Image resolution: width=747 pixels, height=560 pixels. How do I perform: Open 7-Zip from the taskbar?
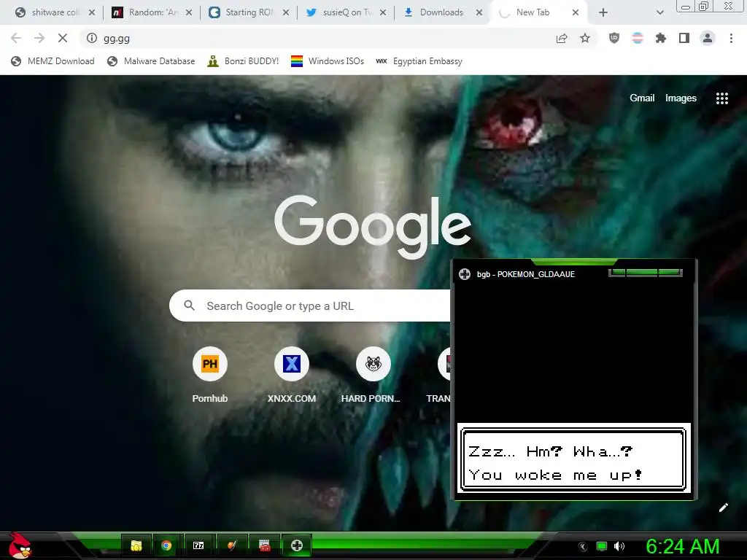tap(198, 545)
